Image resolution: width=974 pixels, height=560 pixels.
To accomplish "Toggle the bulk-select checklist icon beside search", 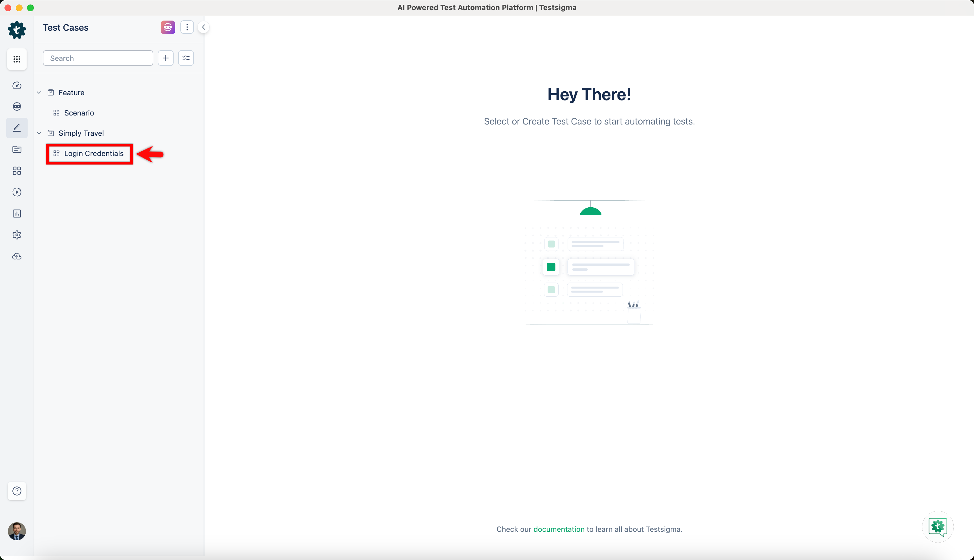I will (186, 58).
